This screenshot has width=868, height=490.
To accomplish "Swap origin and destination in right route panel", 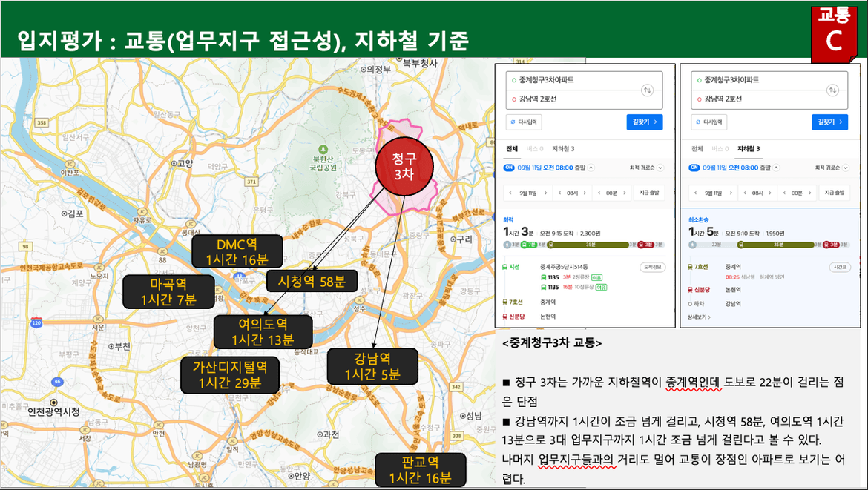I will click(x=832, y=90).
